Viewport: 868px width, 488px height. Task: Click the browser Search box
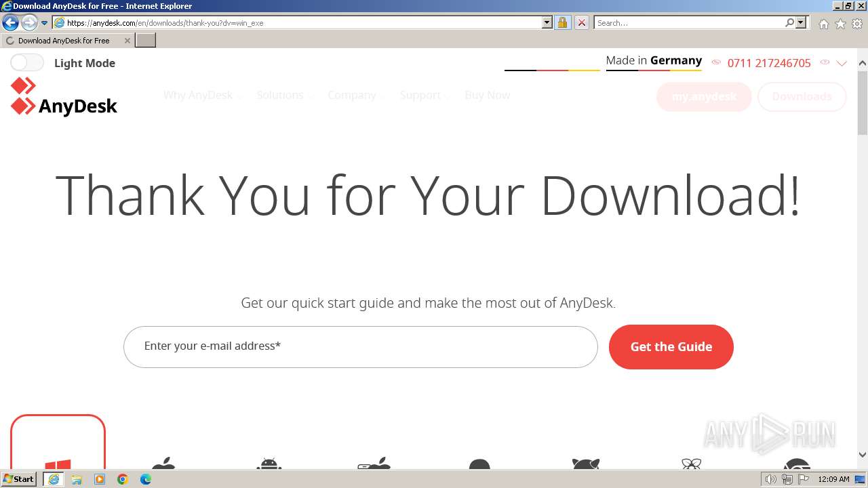[x=689, y=22]
